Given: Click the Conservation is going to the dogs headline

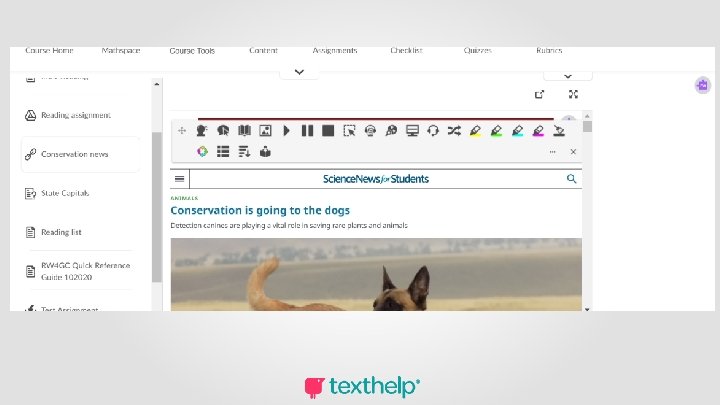Looking at the screenshot, I should click(x=260, y=210).
